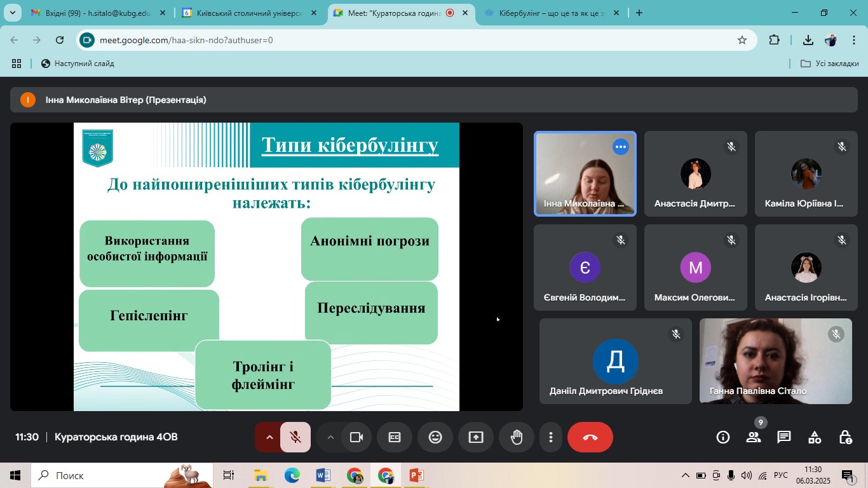This screenshot has height=488, width=868.
Task: Open meeting details info icon
Action: (x=722, y=437)
